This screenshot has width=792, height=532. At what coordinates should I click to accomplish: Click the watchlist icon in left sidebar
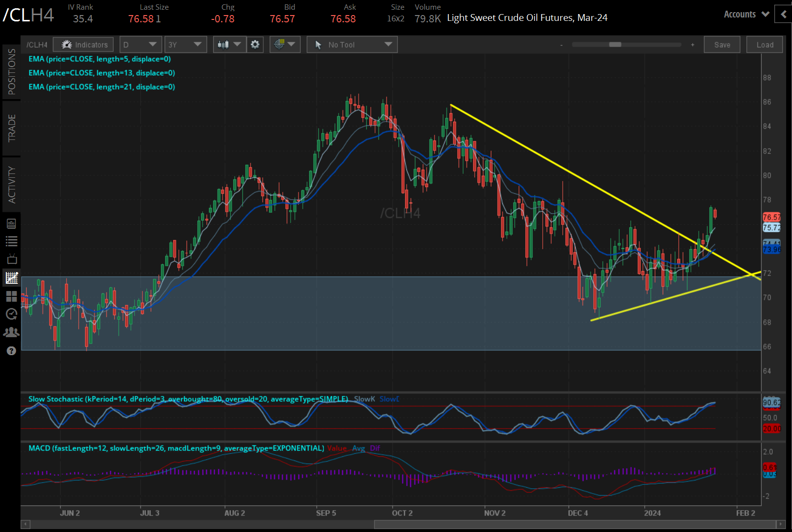click(12, 241)
